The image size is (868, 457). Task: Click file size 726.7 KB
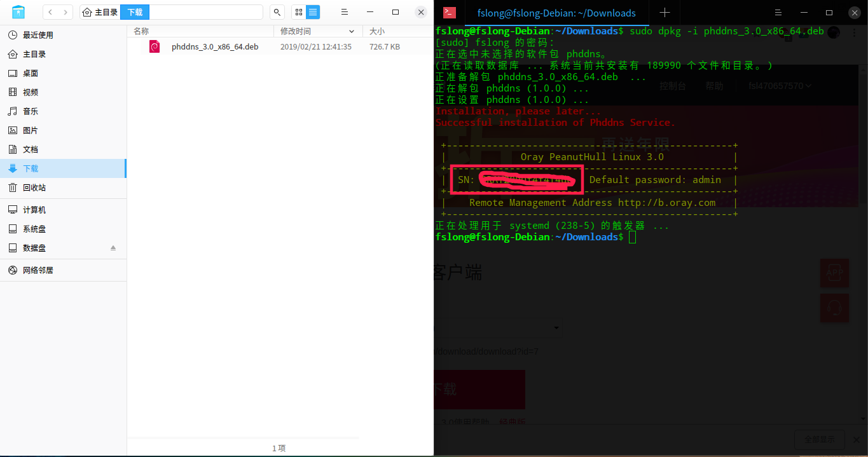click(x=385, y=46)
